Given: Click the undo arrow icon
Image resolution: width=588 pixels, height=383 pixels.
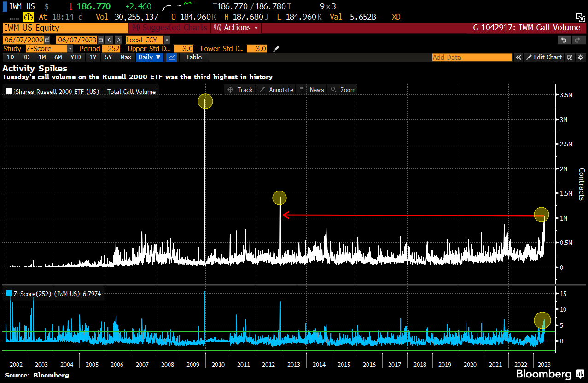Looking at the screenshot, I should (564, 40).
